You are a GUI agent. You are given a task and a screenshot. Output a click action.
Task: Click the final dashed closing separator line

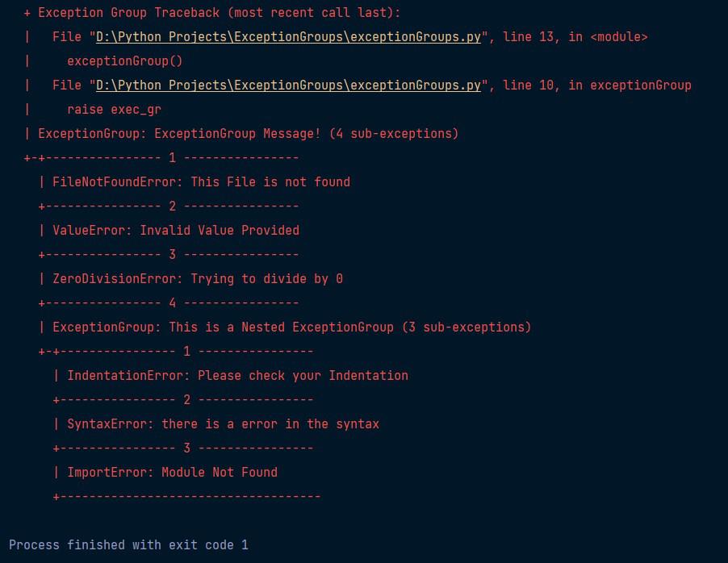pos(186,497)
